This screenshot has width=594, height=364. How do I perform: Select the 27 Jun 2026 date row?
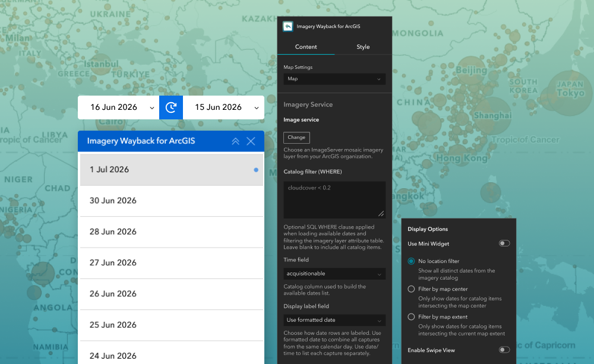coord(172,263)
